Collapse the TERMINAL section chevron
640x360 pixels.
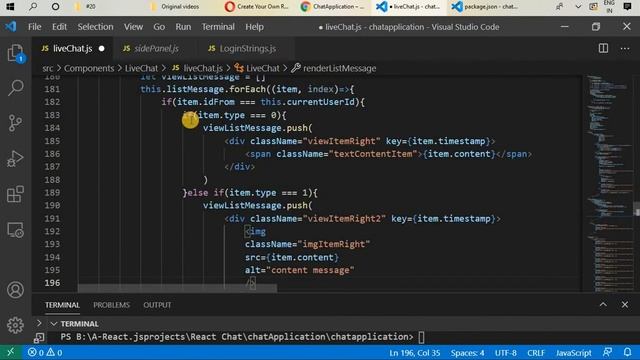pos(53,324)
